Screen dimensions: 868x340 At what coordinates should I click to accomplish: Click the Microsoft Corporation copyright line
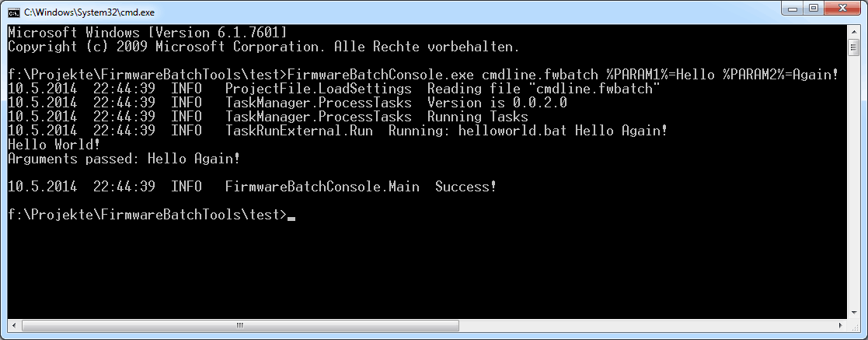[x=263, y=47]
